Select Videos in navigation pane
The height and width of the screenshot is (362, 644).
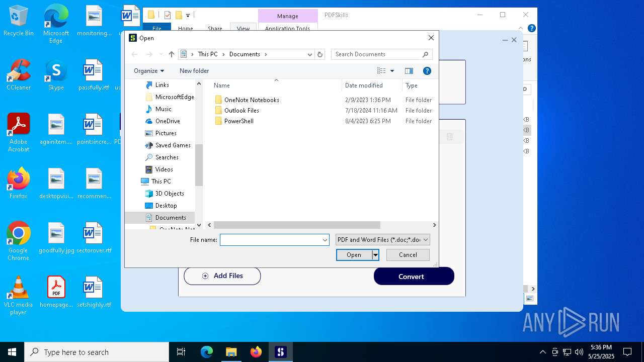(164, 169)
